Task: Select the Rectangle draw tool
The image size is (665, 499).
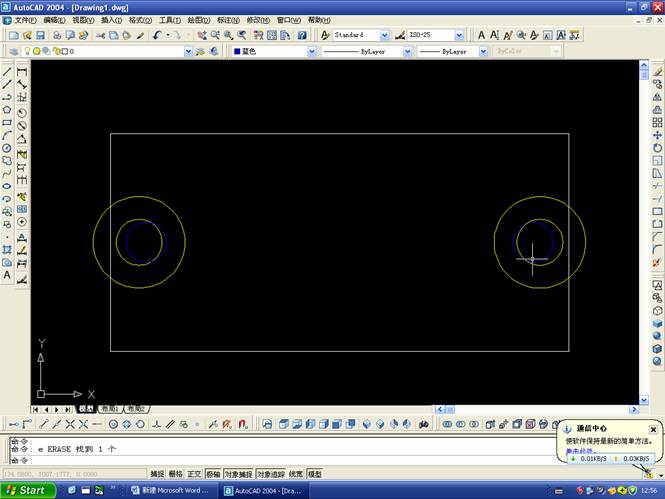Action: click(x=7, y=123)
